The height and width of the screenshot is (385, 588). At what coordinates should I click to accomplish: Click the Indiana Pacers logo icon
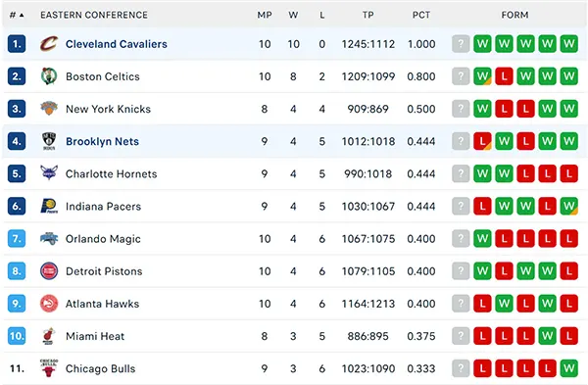coord(49,206)
